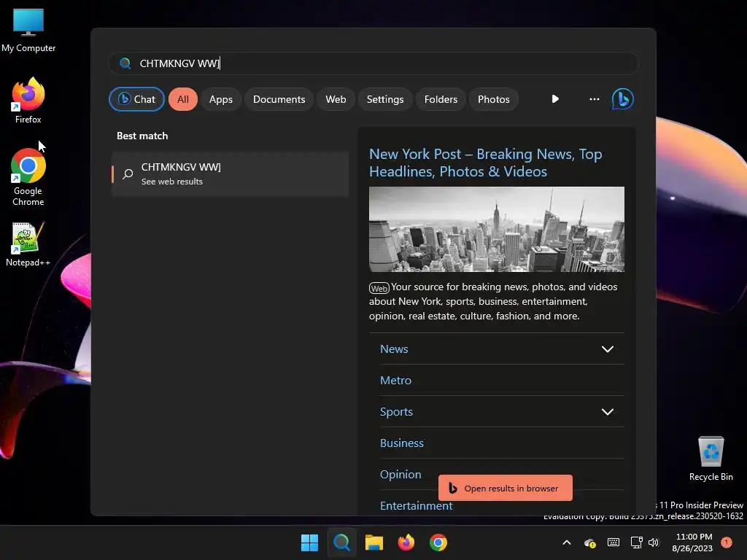Expand the News section chevron
The width and height of the screenshot is (747, 560).
click(608, 349)
